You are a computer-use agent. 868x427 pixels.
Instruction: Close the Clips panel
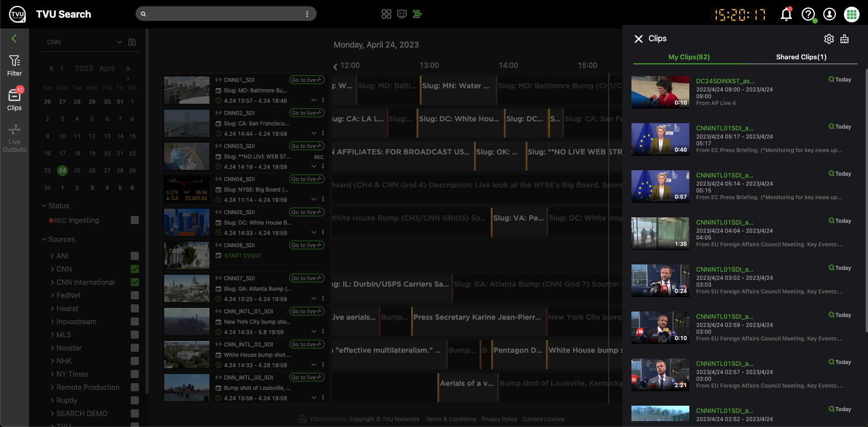pyautogui.click(x=638, y=39)
